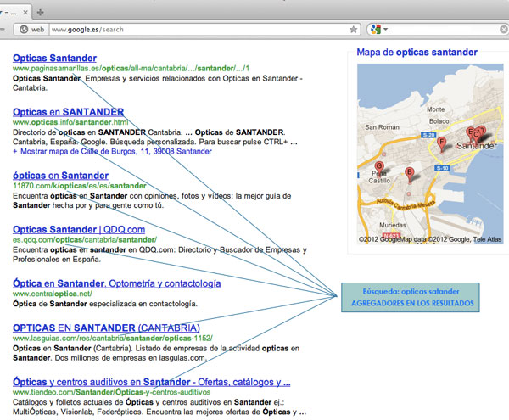509x420 pixels.
Task: Click map marker G near Peña Castillo
Action: 379,169
